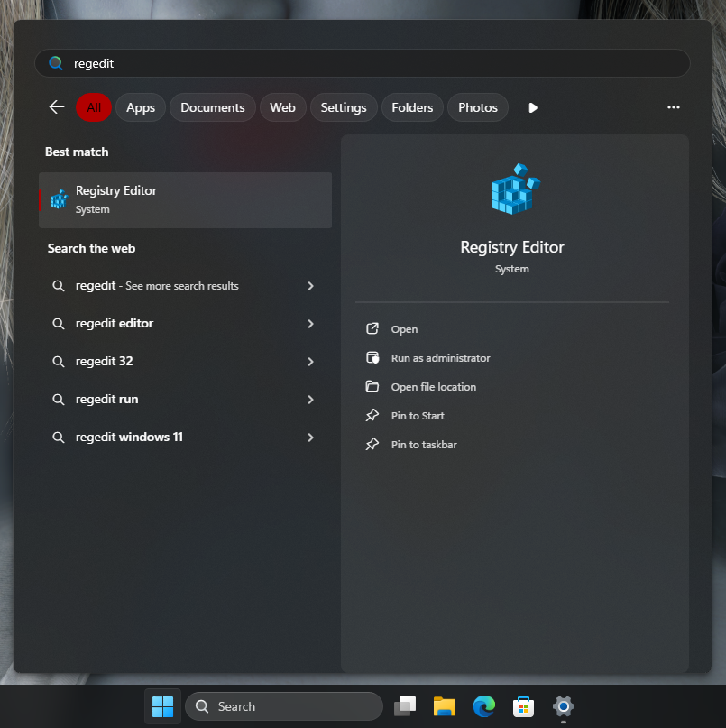The height and width of the screenshot is (728, 726).
Task: Click the Open file location folder icon
Action: pos(372,386)
